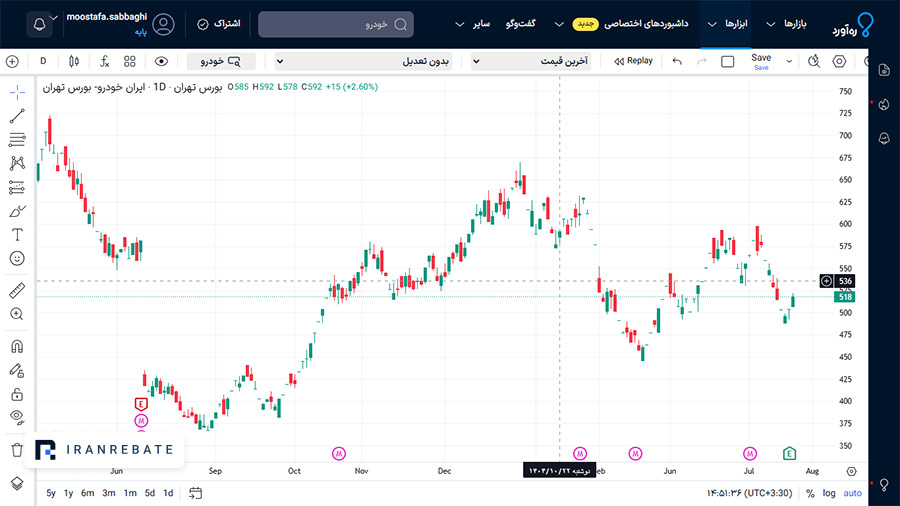The width and height of the screenshot is (900, 506).
Task: Toggle lock all drawings tool
Action: pos(17,394)
